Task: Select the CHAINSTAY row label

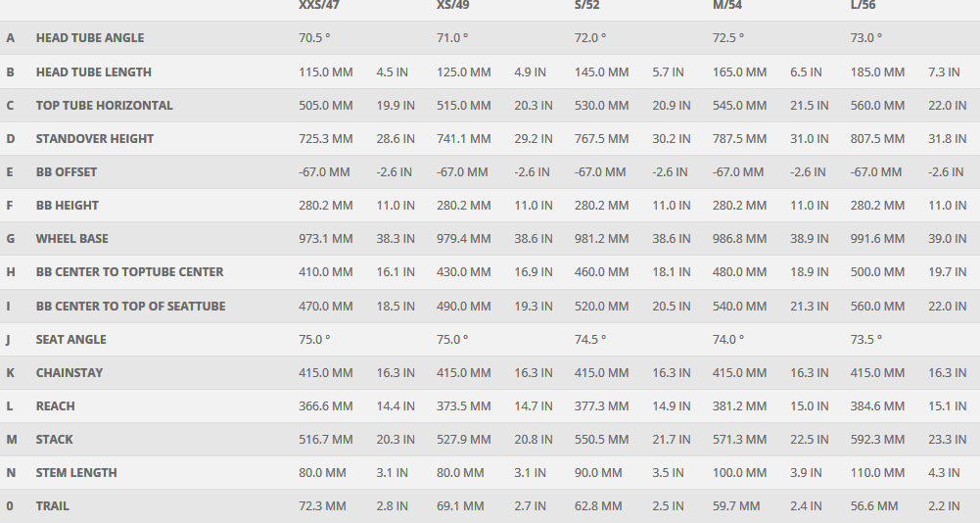Action: 70,373
